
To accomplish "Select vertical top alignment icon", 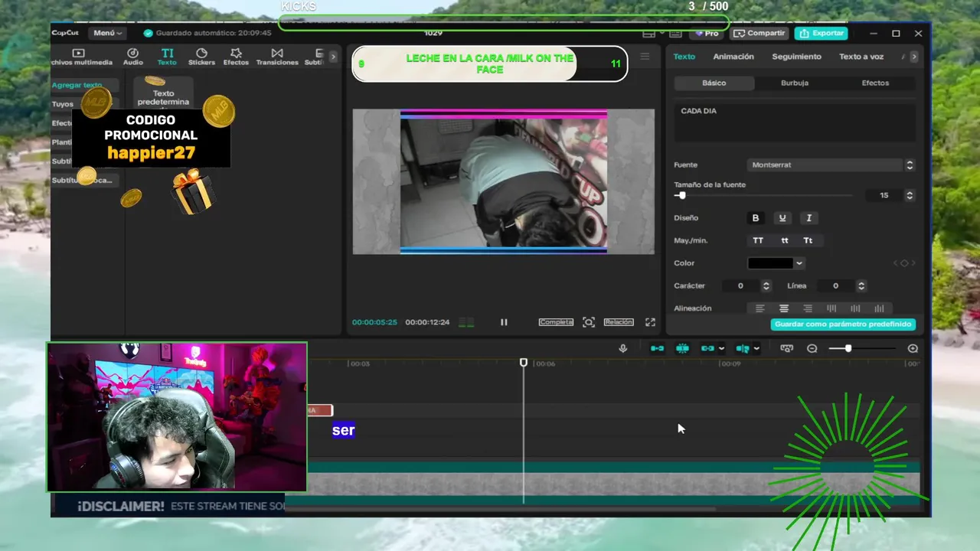I will point(831,308).
